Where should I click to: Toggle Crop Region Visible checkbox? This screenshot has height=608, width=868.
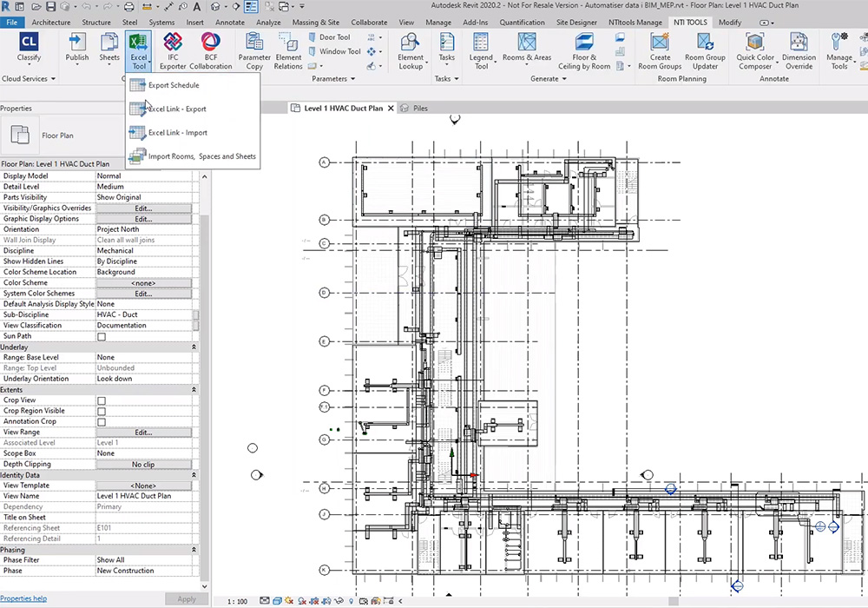(102, 412)
